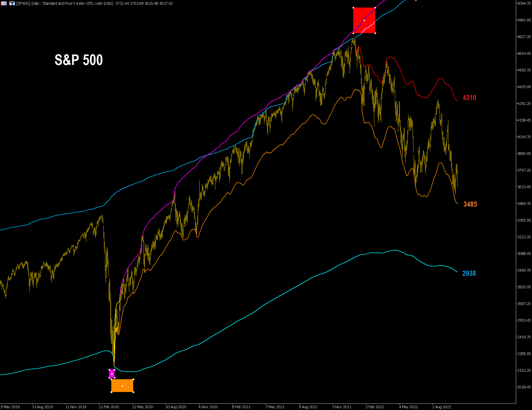Screen dimensions: 532x410
Task: Click the 4693.45 price scale value
Action: [524, 53]
